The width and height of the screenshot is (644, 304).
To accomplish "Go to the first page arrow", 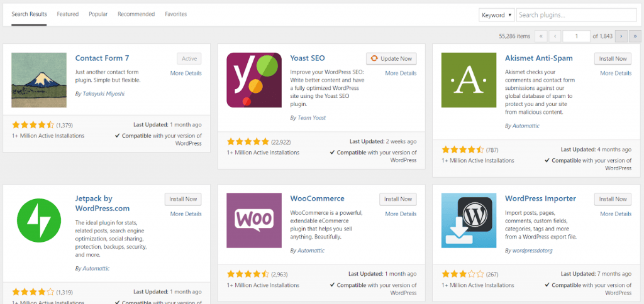I will pos(540,36).
